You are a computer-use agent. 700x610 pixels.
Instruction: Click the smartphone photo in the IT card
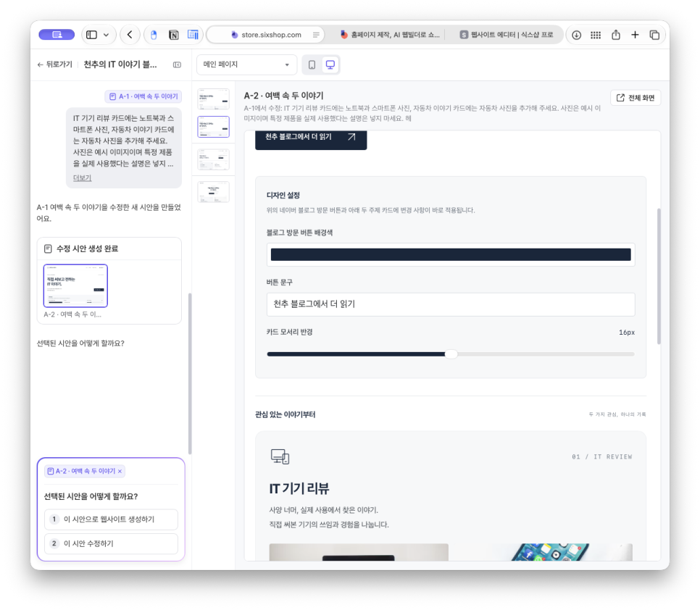(543, 552)
